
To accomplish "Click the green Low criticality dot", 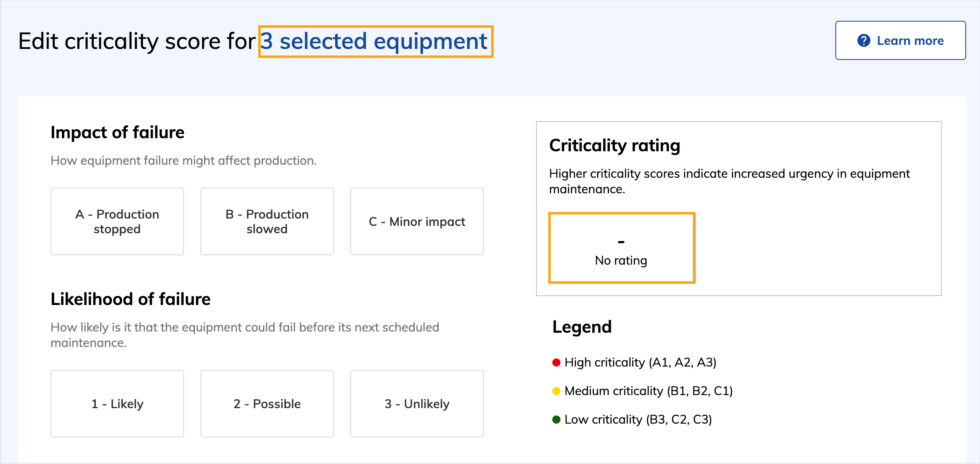I will [556, 420].
